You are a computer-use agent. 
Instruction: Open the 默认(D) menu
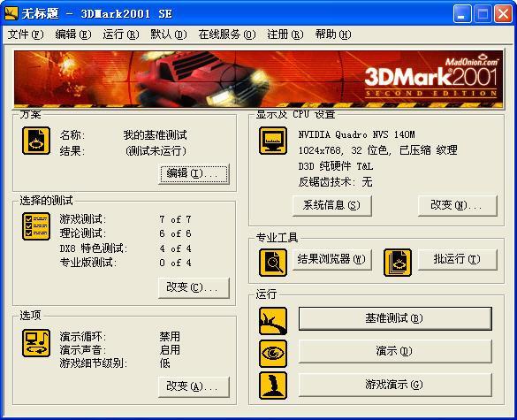pos(169,34)
